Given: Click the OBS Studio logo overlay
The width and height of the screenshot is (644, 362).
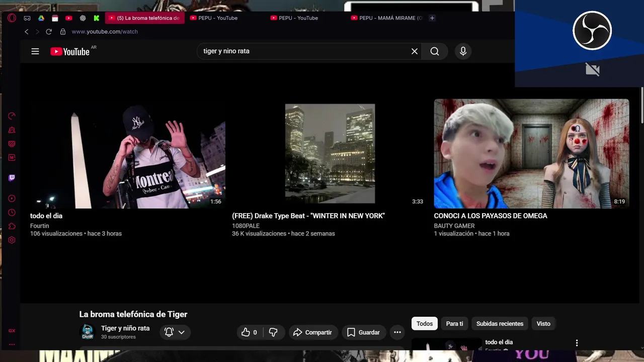Looking at the screenshot, I should click(x=592, y=31).
